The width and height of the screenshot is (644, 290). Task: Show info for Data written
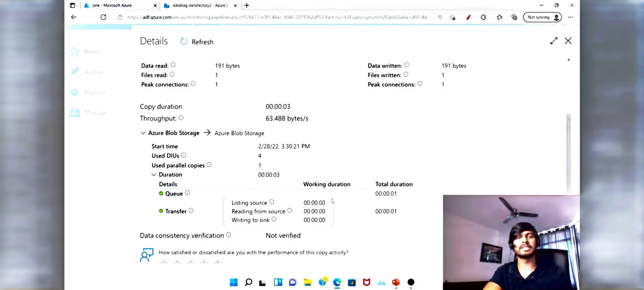point(407,65)
